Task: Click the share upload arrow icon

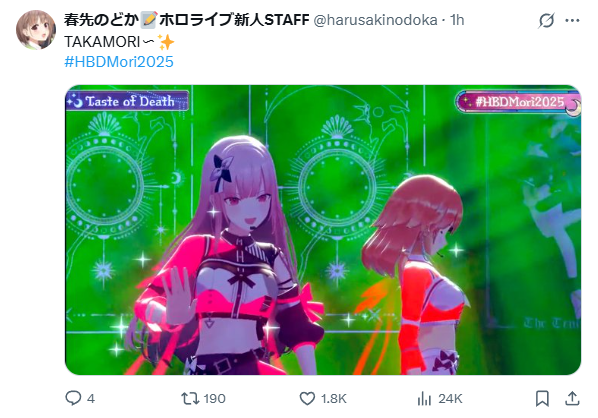Action: (x=572, y=398)
